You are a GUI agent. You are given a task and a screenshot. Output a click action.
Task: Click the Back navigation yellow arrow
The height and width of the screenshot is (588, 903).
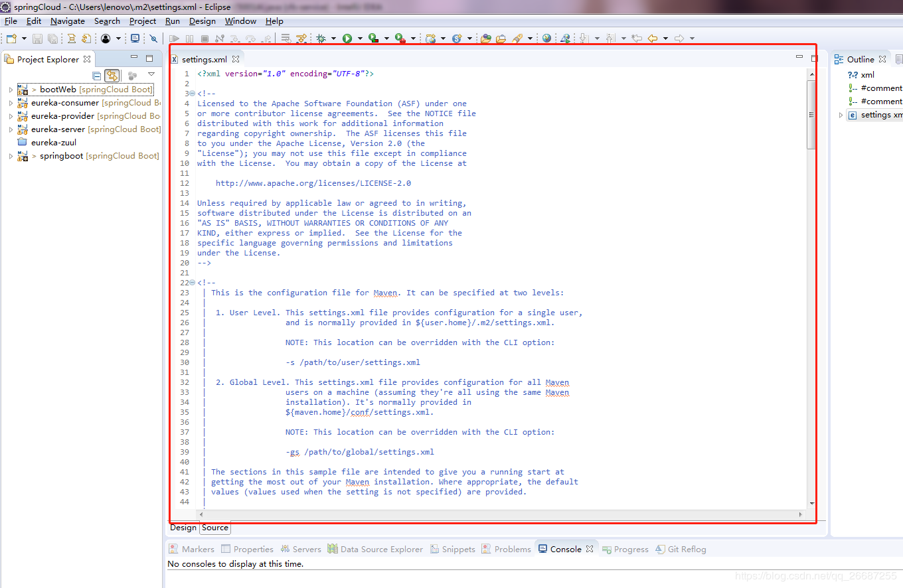click(x=653, y=39)
